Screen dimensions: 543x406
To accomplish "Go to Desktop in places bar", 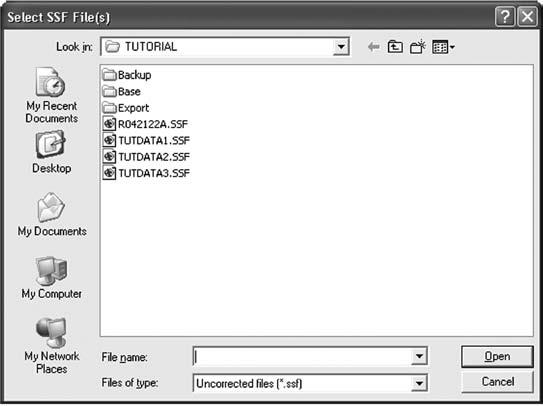I will tap(51, 152).
